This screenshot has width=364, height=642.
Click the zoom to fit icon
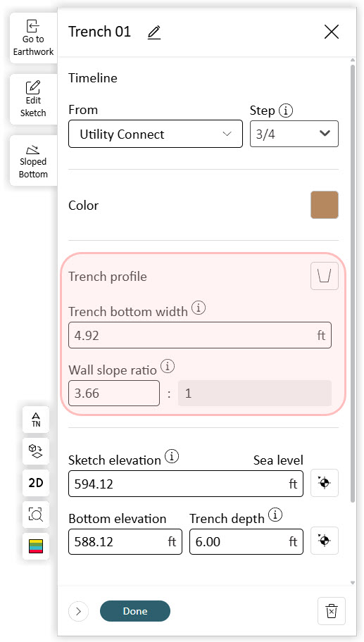(x=36, y=515)
